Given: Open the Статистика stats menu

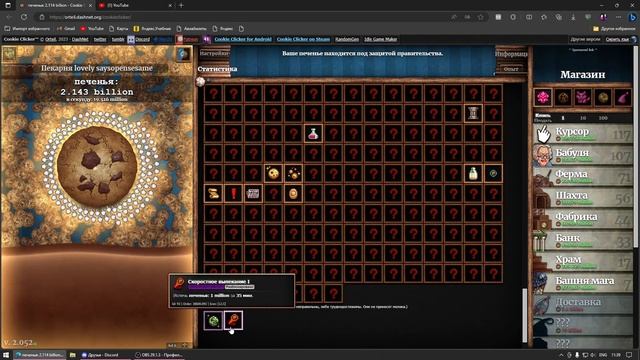Looking at the screenshot, I should 218,69.
